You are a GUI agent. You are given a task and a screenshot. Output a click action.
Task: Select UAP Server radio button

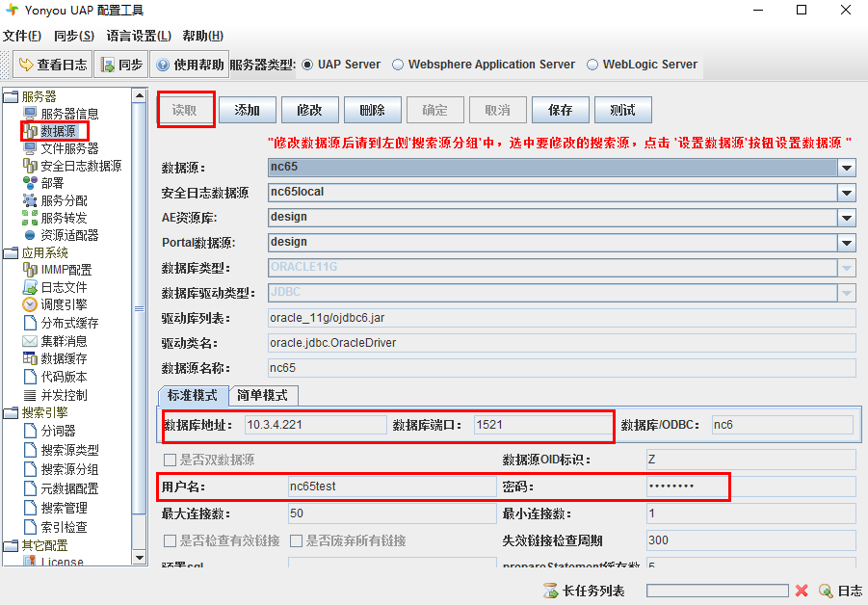(307, 65)
